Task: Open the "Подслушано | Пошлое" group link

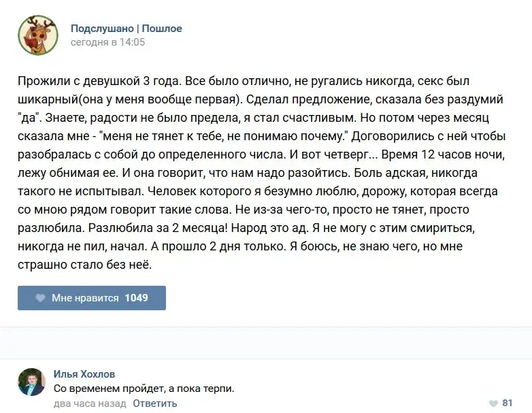Action: pos(127,29)
